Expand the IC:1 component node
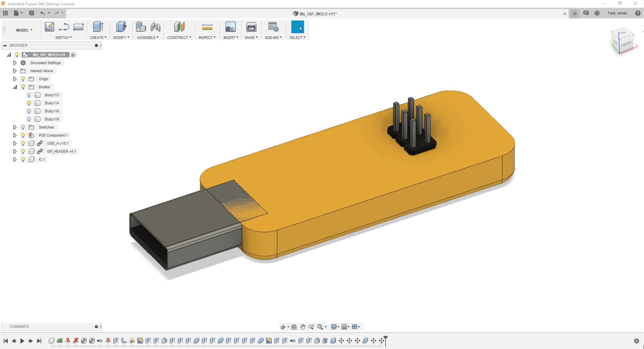This screenshot has width=644, height=349. 15,159
